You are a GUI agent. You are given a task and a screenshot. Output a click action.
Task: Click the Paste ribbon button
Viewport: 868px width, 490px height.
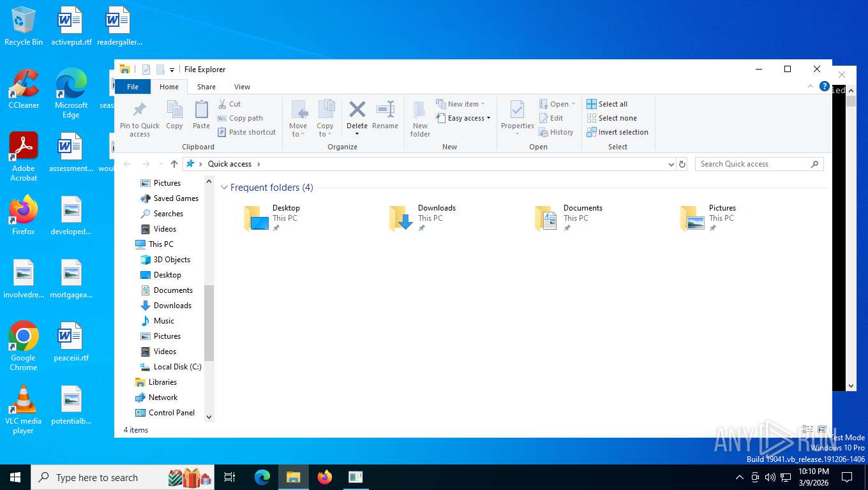coord(201,115)
